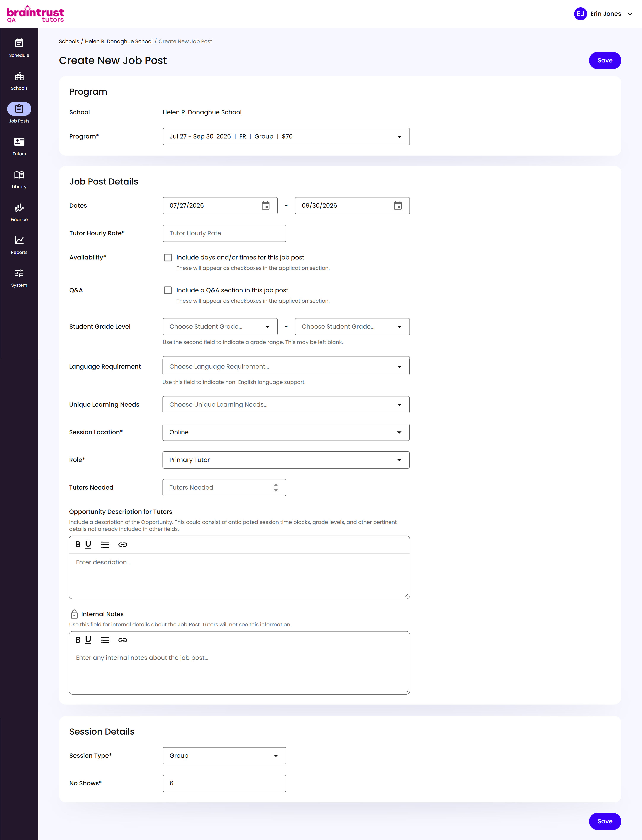Open the Helen R. Donaghue School link in Program section
The image size is (642, 840).
point(202,112)
